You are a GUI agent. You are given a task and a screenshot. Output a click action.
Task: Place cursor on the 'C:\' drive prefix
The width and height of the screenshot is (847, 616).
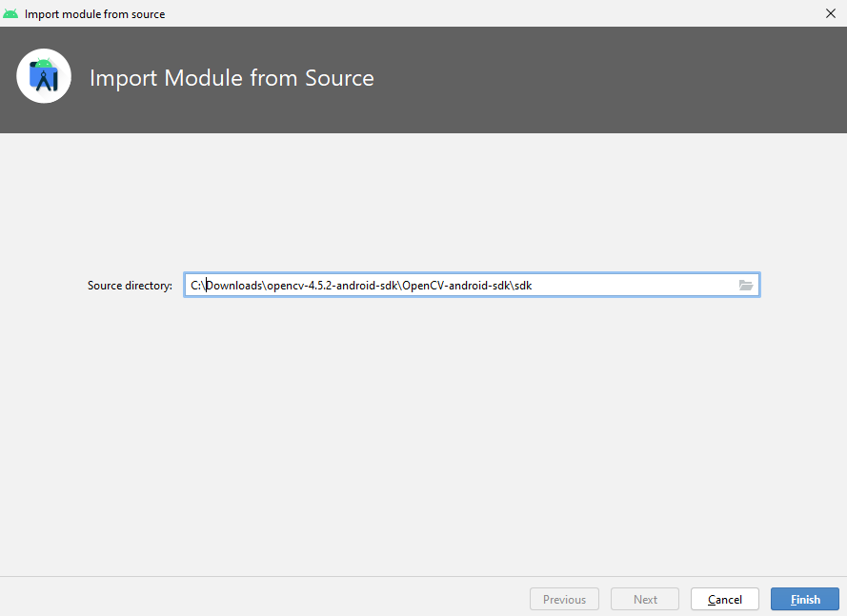[198, 285]
